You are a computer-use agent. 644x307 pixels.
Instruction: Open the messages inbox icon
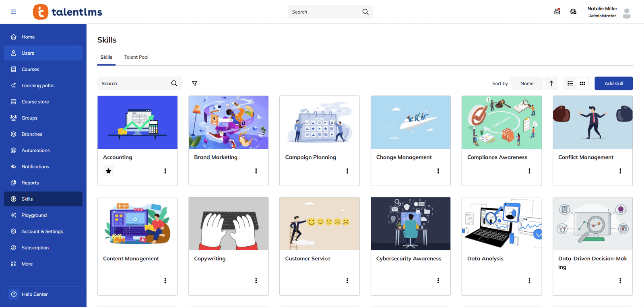click(557, 12)
